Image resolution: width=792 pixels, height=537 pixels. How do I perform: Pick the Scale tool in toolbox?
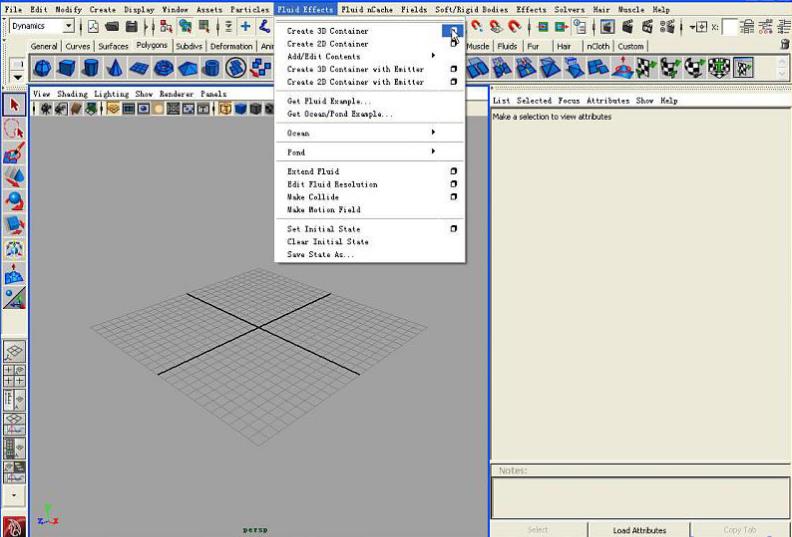click(x=14, y=225)
